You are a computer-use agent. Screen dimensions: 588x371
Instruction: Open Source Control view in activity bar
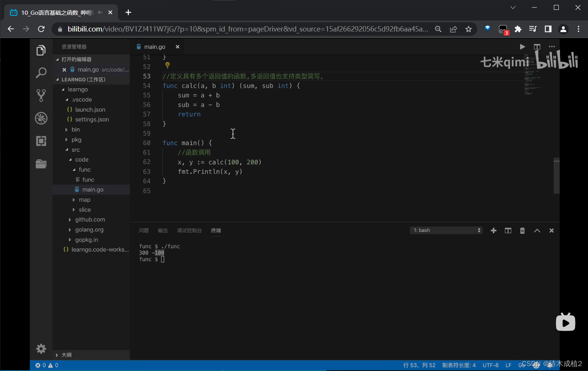click(41, 95)
